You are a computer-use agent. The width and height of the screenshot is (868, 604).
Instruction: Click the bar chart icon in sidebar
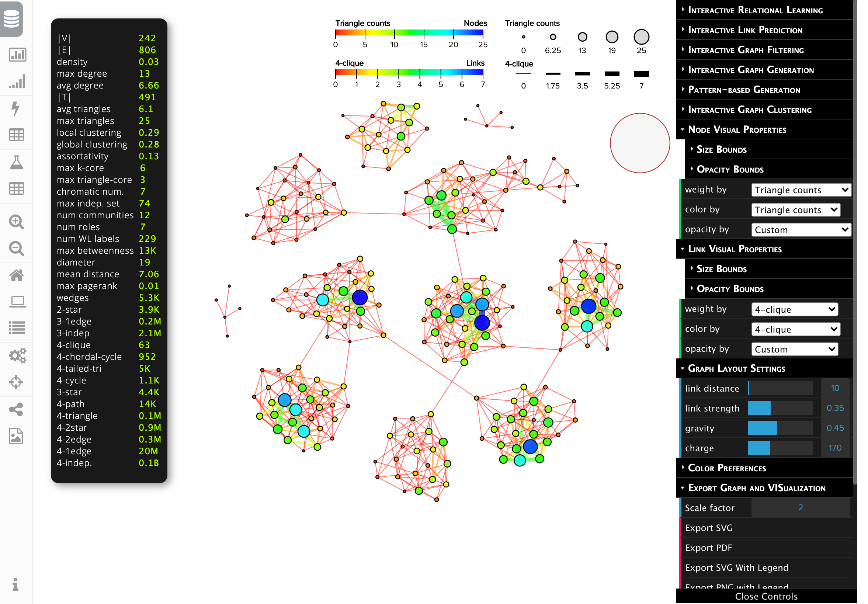17,55
